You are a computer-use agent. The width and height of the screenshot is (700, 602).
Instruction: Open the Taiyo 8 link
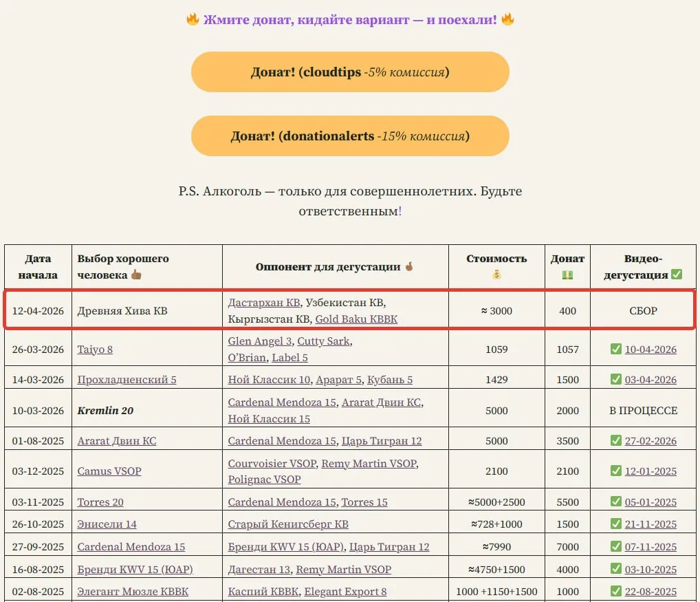pos(95,350)
